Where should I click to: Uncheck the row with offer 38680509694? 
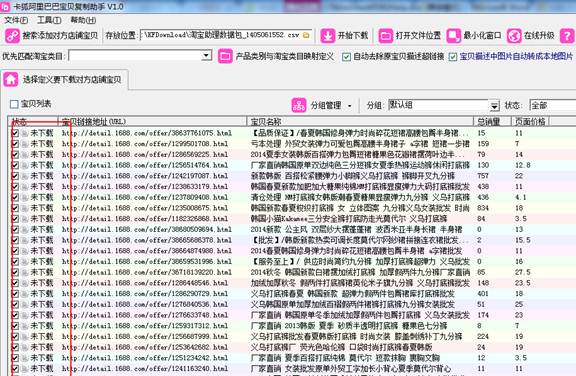tap(15, 229)
